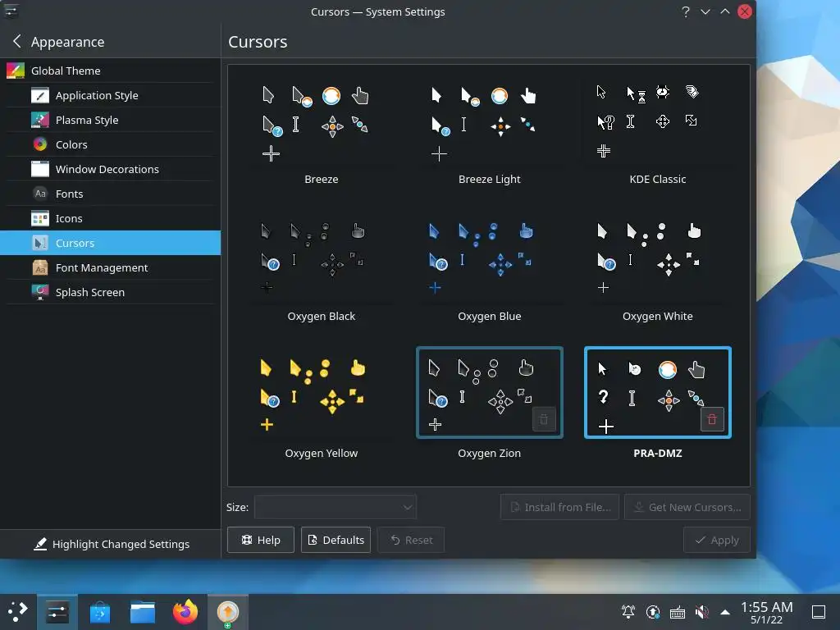The height and width of the screenshot is (630, 840).
Task: Click the muted volume tray icon
Action: pyautogui.click(x=701, y=611)
